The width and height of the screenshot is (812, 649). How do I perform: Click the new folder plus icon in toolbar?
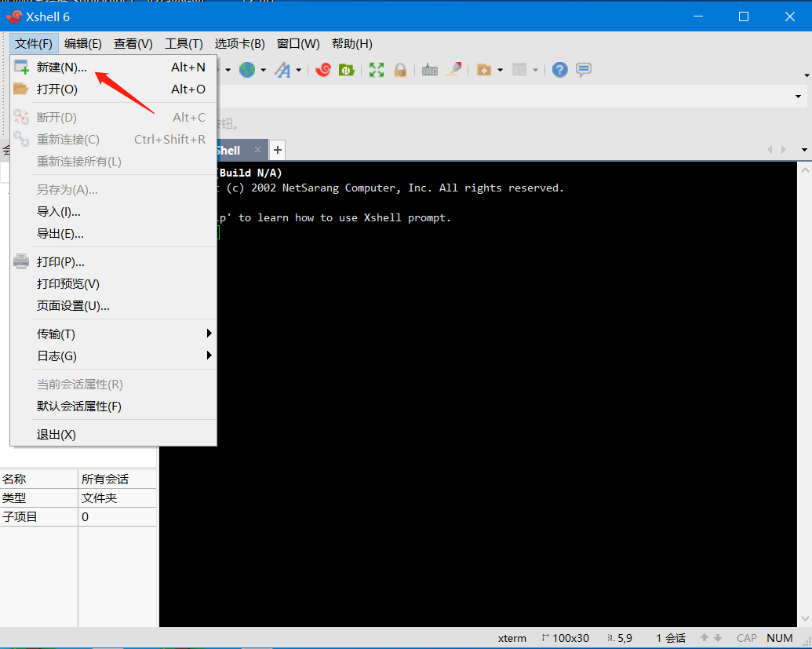pyautogui.click(x=484, y=69)
